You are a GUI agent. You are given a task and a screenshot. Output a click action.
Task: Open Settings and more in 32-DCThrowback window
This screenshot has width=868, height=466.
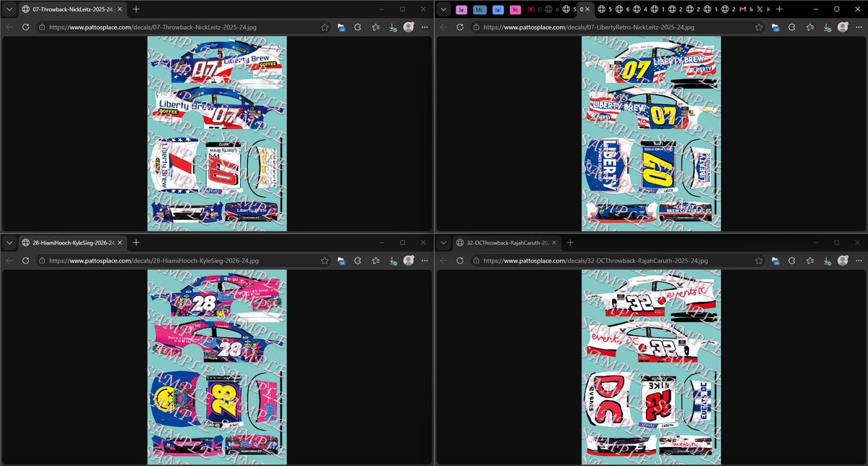click(858, 260)
